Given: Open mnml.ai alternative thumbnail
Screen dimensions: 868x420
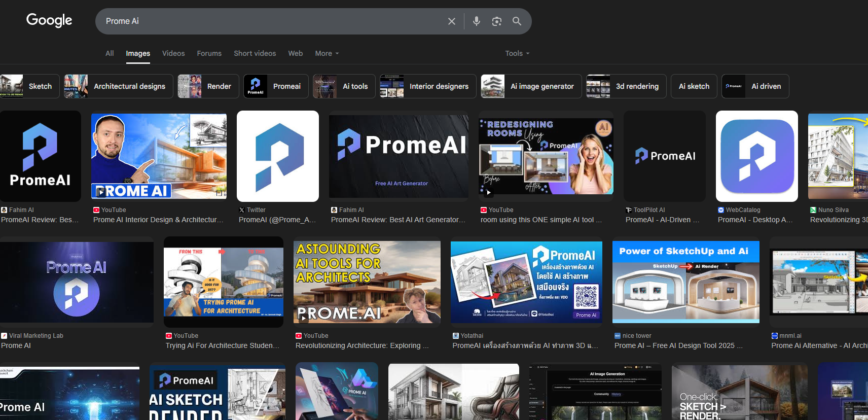Looking at the screenshot, I should (819, 282).
